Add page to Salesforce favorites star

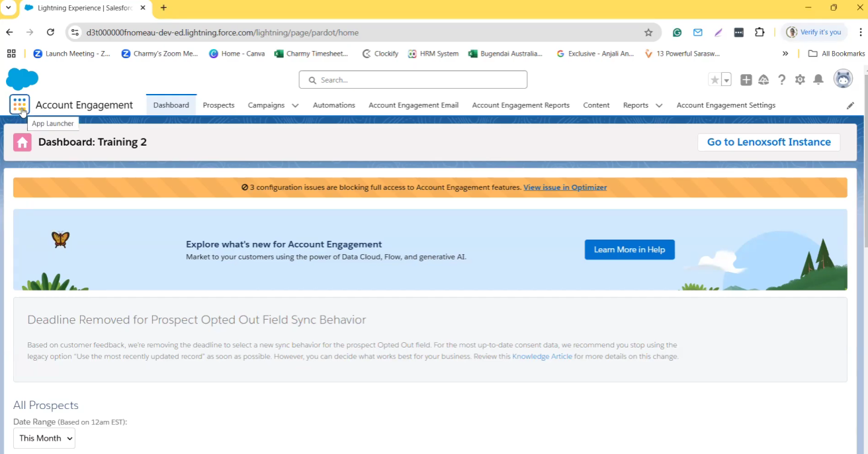pos(715,80)
